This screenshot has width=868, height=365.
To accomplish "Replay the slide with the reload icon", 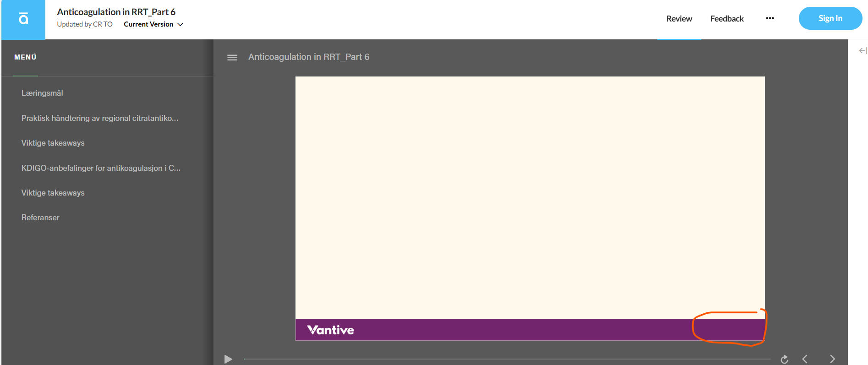I will pos(784,360).
